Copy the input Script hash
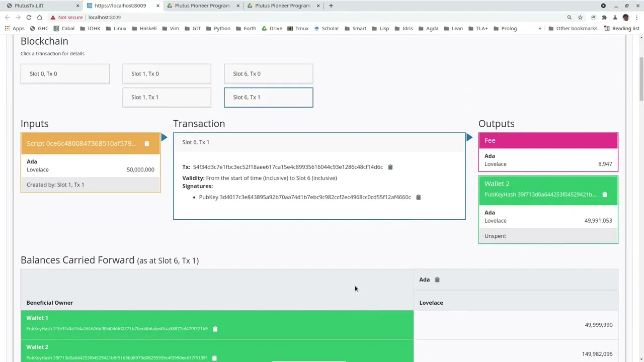 (146, 144)
